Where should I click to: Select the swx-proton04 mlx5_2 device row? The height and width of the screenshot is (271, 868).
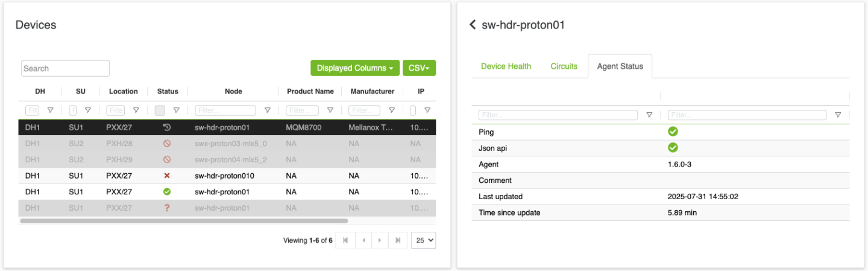[x=231, y=160]
